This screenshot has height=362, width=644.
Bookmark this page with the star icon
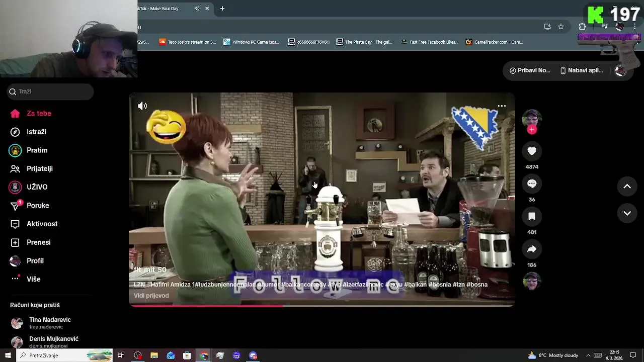click(561, 27)
